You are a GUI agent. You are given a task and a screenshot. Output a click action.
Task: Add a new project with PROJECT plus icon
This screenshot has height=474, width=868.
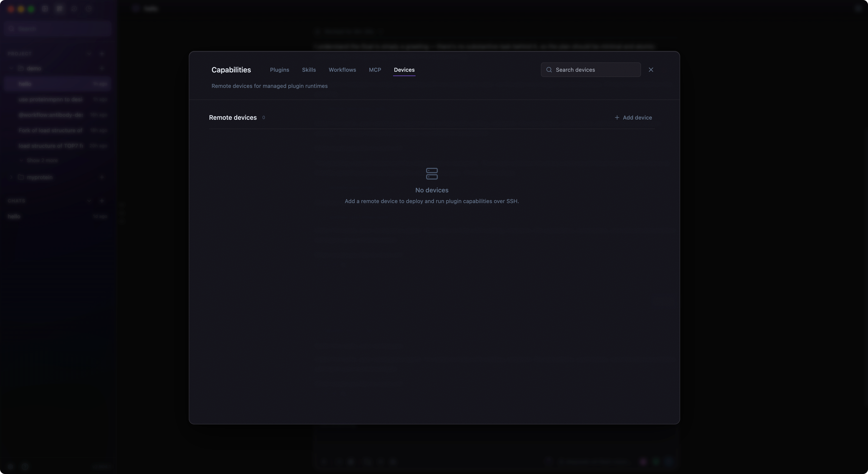coord(102,54)
